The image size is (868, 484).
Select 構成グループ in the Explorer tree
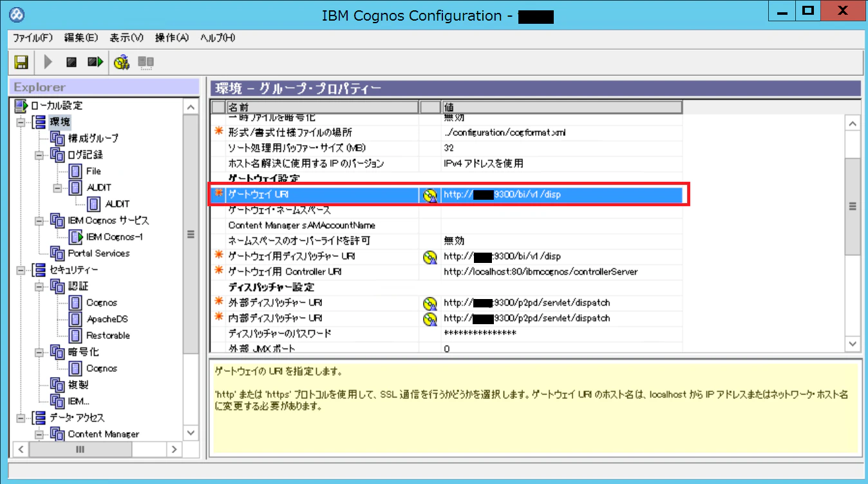tap(93, 139)
